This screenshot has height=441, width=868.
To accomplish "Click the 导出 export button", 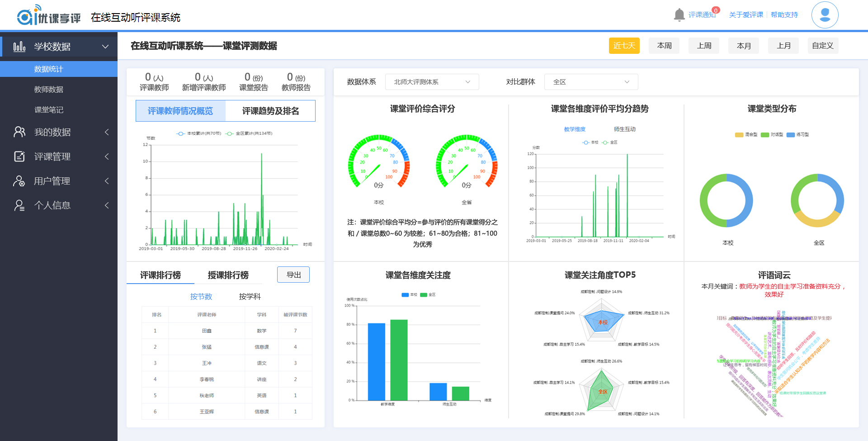I will [293, 275].
